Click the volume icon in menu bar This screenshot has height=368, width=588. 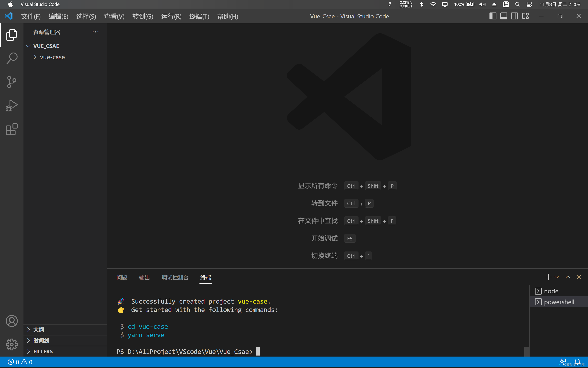click(x=482, y=4)
